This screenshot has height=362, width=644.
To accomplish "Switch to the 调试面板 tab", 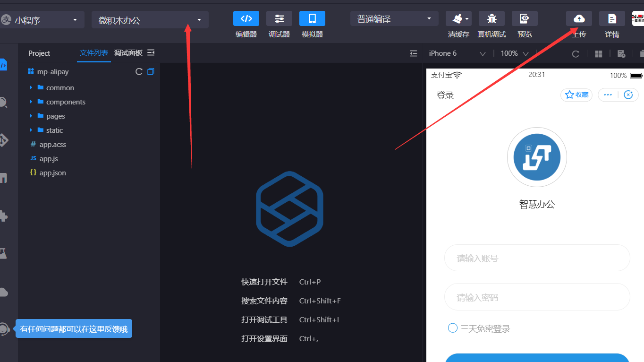I will [x=128, y=53].
